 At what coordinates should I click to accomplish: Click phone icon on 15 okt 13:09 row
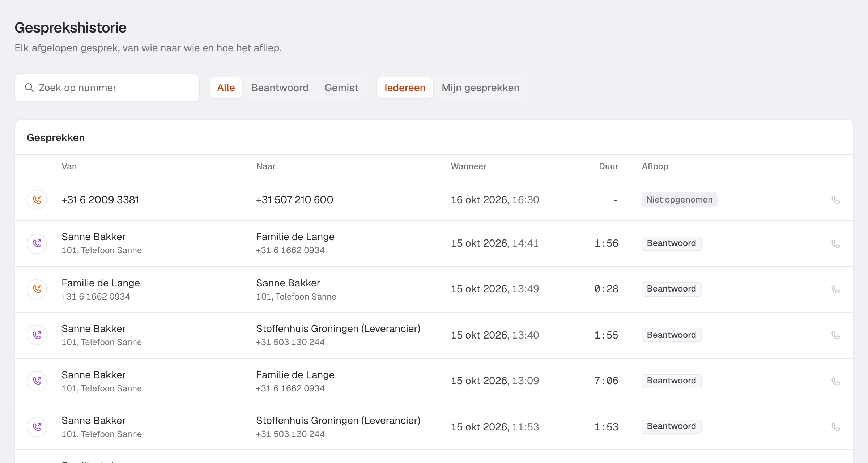835,381
